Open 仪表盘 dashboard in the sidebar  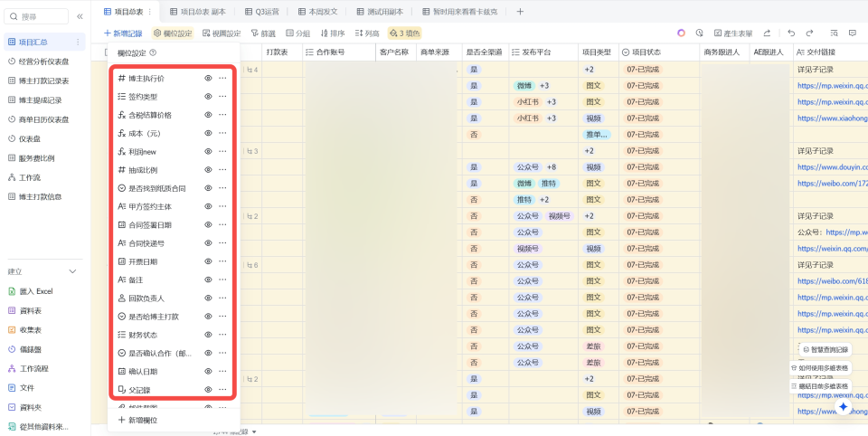click(x=31, y=138)
